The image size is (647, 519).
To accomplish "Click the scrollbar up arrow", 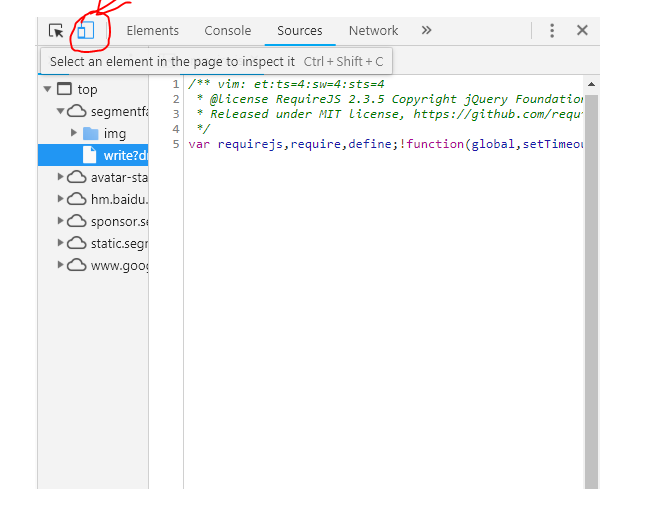I will coord(591,84).
